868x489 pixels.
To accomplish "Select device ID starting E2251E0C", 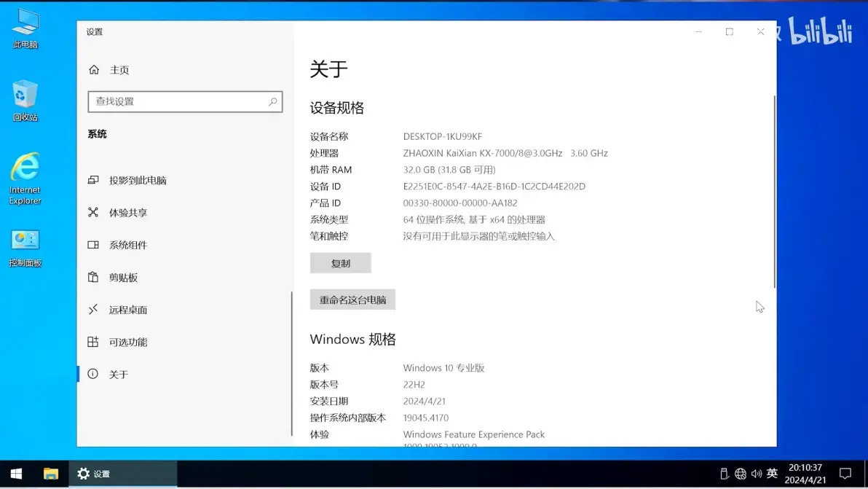I will (494, 186).
